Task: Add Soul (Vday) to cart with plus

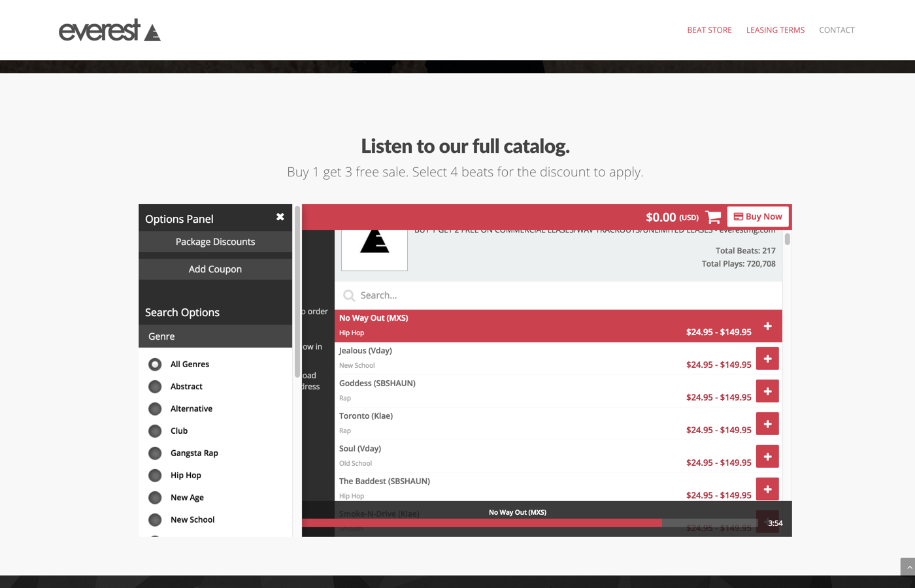Action: tap(767, 457)
